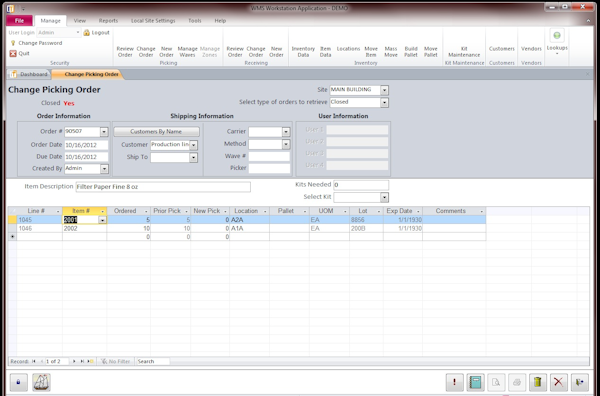
Task: Click the Kit Maintenance ribbon button
Action: 464,52
